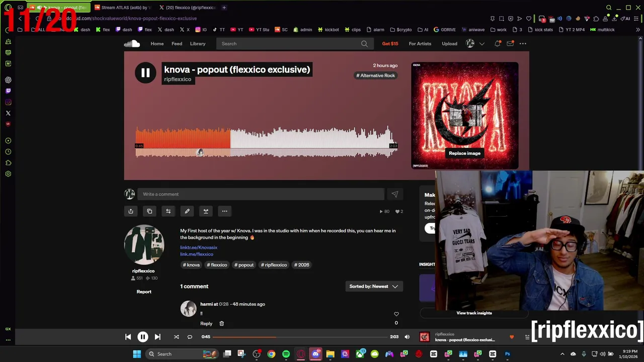Viewport: 644px width, 362px height.
Task: Open the linktr.ee/Knovasix link
Action: 199,247
